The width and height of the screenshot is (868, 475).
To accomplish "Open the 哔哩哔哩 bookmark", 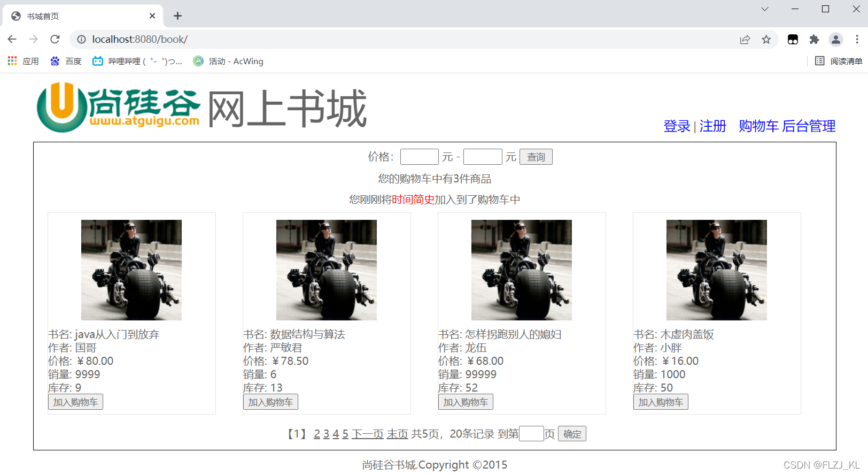I will point(137,61).
